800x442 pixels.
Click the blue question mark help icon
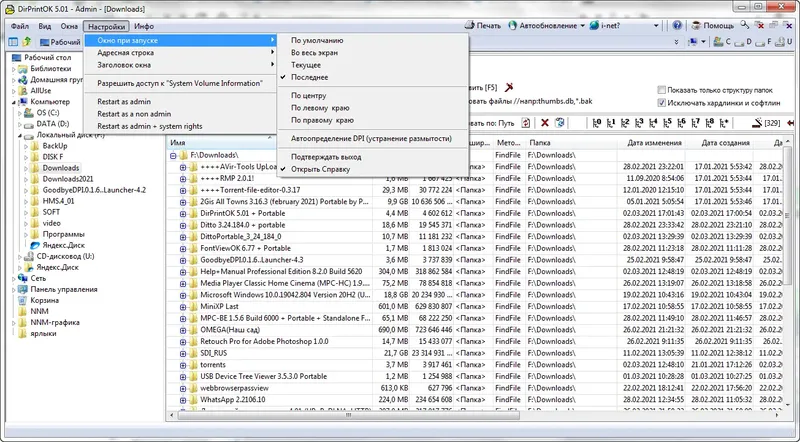[677, 26]
